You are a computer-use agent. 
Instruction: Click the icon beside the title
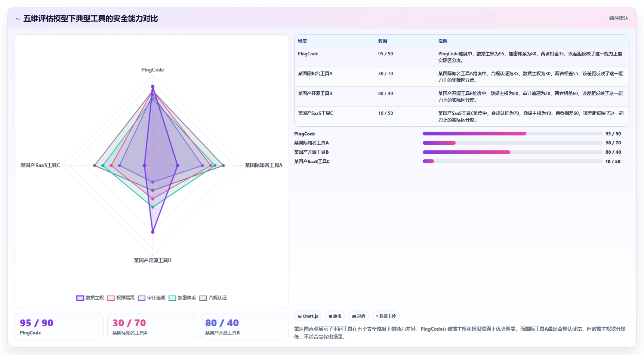(x=18, y=19)
